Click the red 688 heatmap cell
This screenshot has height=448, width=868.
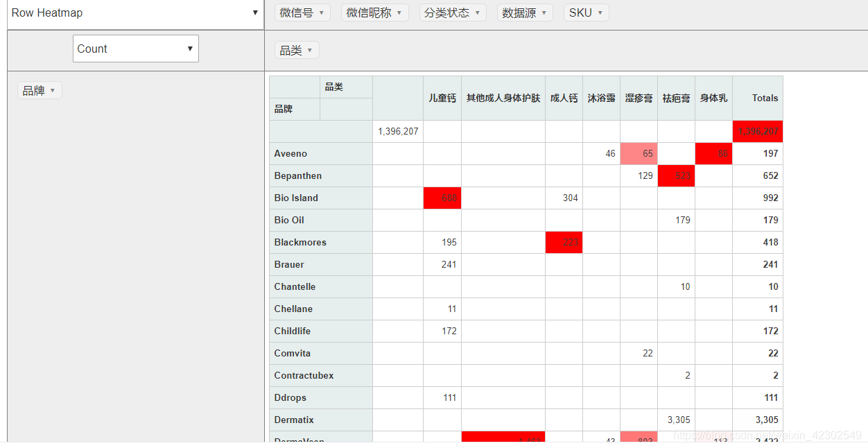[x=442, y=198]
